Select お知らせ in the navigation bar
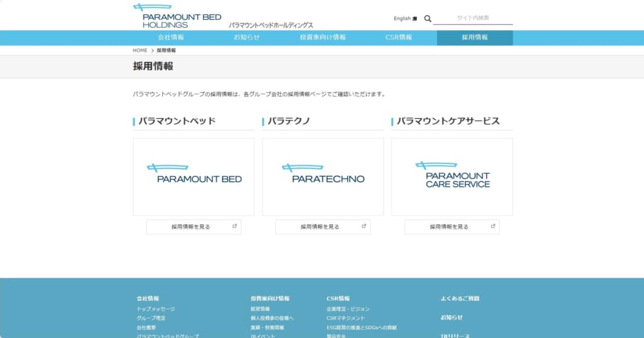644x338 pixels. click(x=247, y=38)
